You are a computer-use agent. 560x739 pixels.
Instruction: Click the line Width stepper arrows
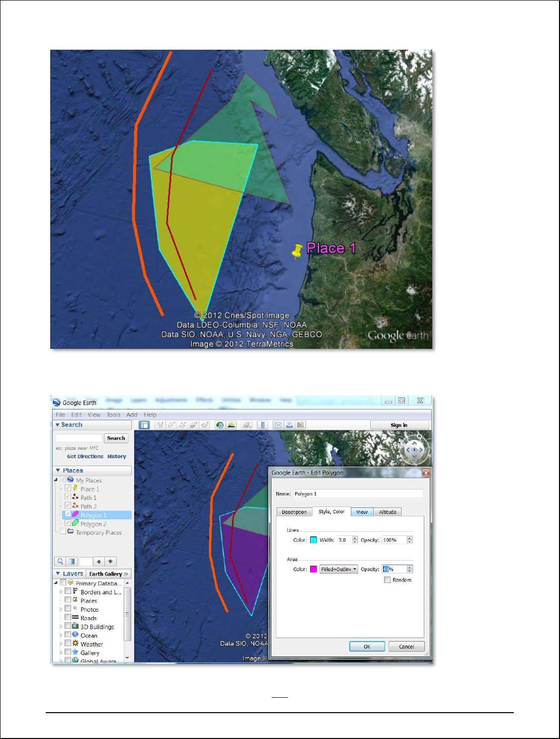pos(355,540)
